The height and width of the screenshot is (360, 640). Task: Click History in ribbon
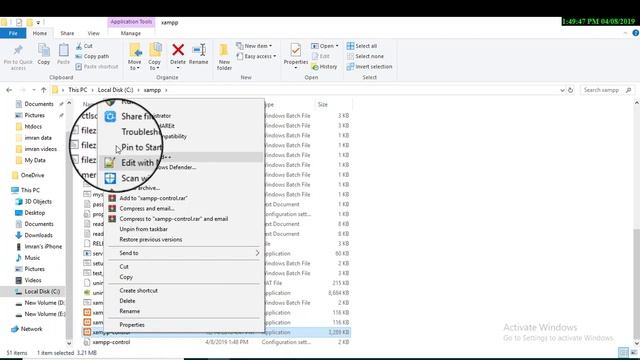pos(324,67)
